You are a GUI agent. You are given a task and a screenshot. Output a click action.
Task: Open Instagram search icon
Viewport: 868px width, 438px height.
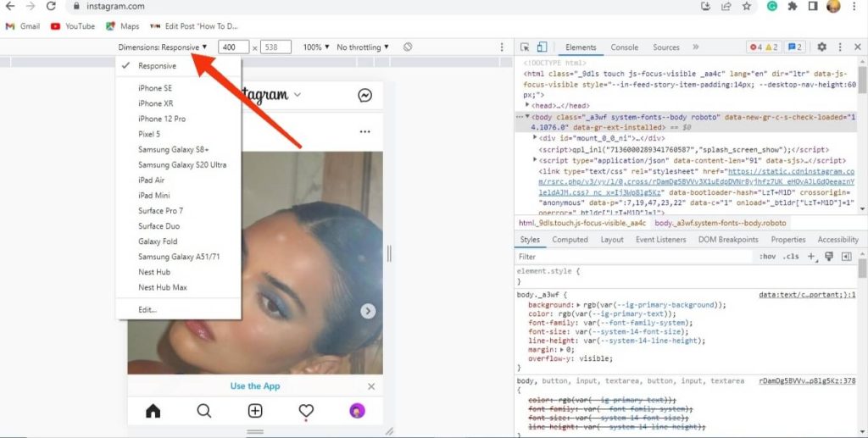[x=204, y=411]
